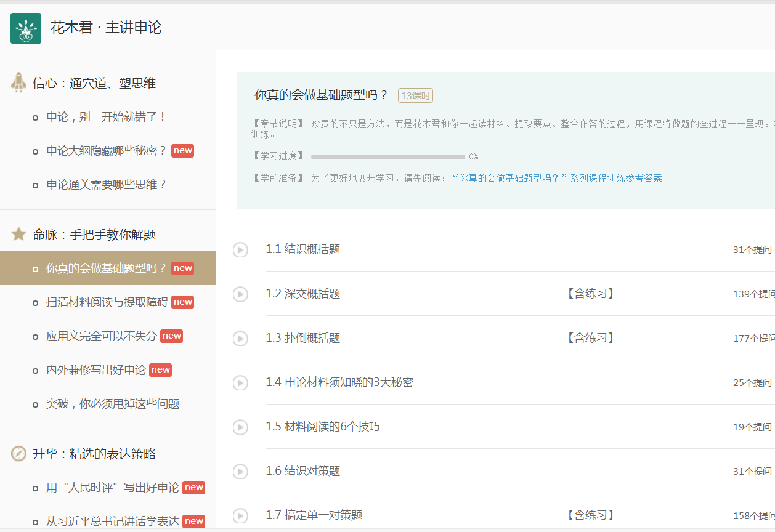Open 内外兼修写出好申论 chapter
Screen dimensions: 775x532
pyautogui.click(x=96, y=370)
